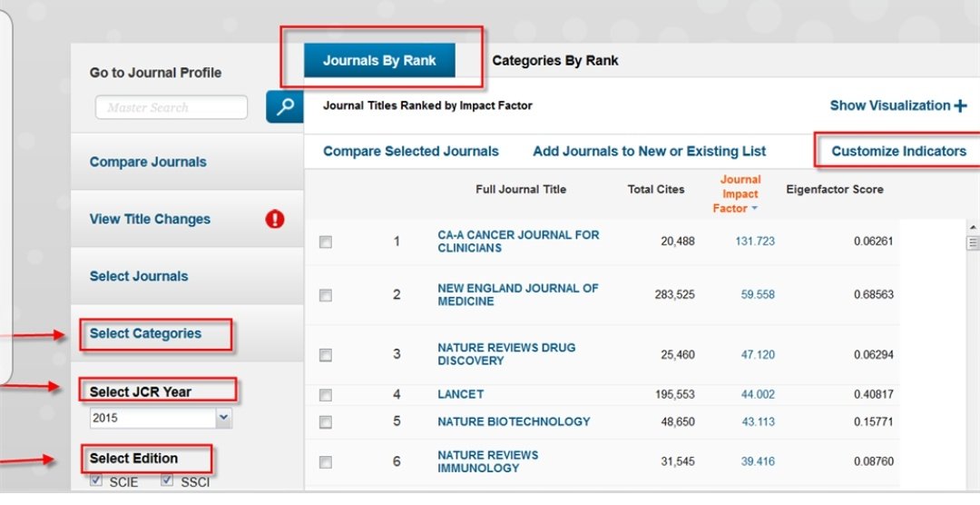Click the magnifier search button
The height and width of the screenshot is (505, 980).
click(x=285, y=106)
